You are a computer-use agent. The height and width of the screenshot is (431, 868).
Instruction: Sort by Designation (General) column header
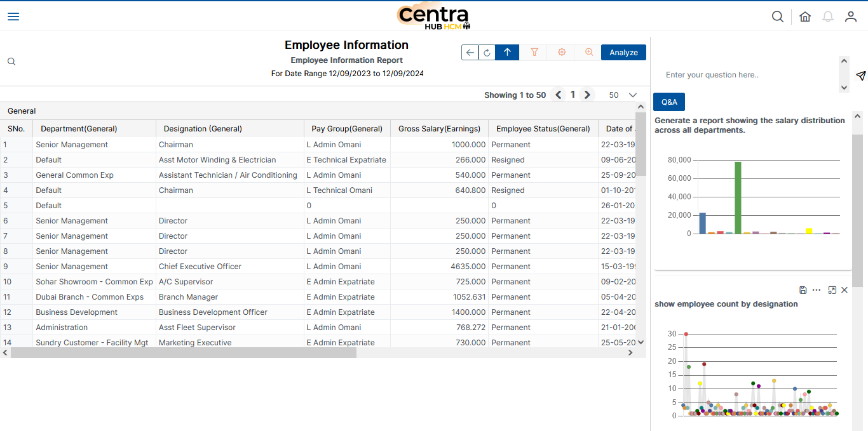click(x=229, y=129)
